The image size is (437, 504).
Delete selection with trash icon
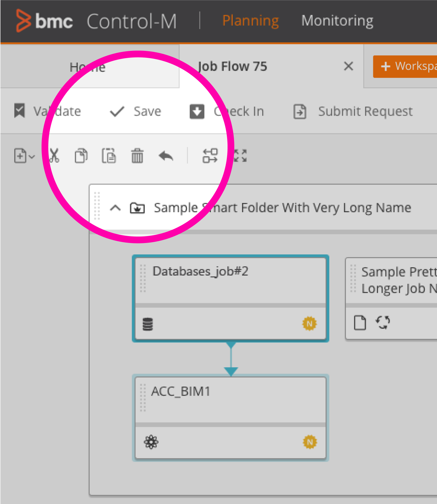(x=137, y=156)
